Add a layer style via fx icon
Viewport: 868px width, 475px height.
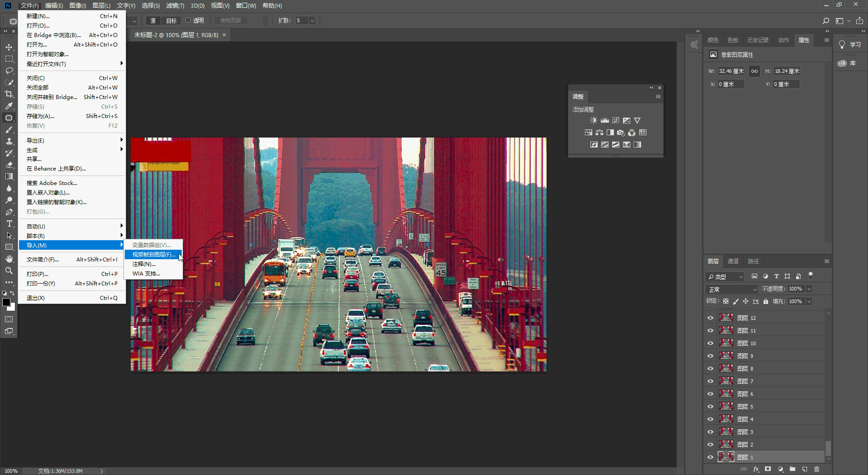pyautogui.click(x=756, y=469)
